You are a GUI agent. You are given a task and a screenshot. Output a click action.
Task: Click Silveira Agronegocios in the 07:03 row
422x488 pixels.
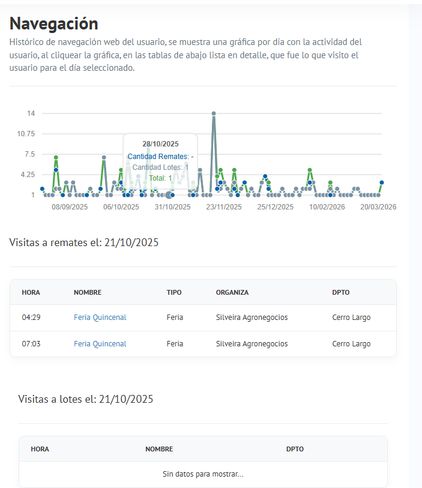[252, 344]
